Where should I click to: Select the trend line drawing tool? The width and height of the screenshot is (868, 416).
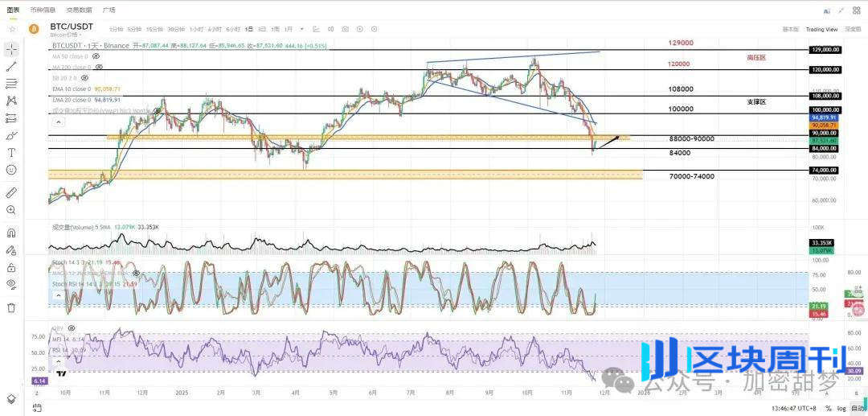tap(11, 66)
